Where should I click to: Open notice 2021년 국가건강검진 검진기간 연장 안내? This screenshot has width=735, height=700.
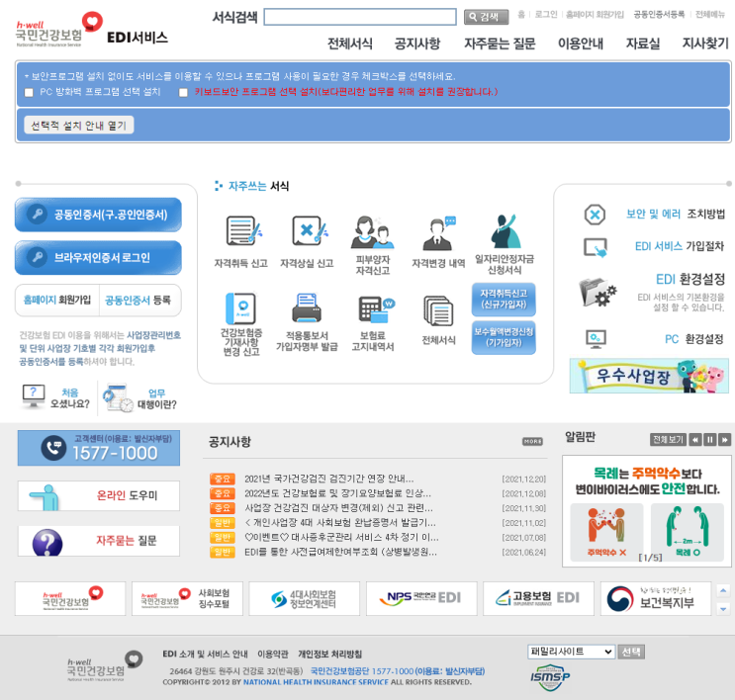coord(329,479)
